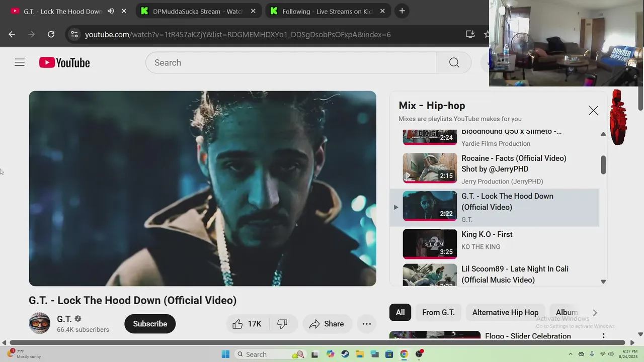Like the video with thumbs up
644x362 pixels.
pos(248,324)
